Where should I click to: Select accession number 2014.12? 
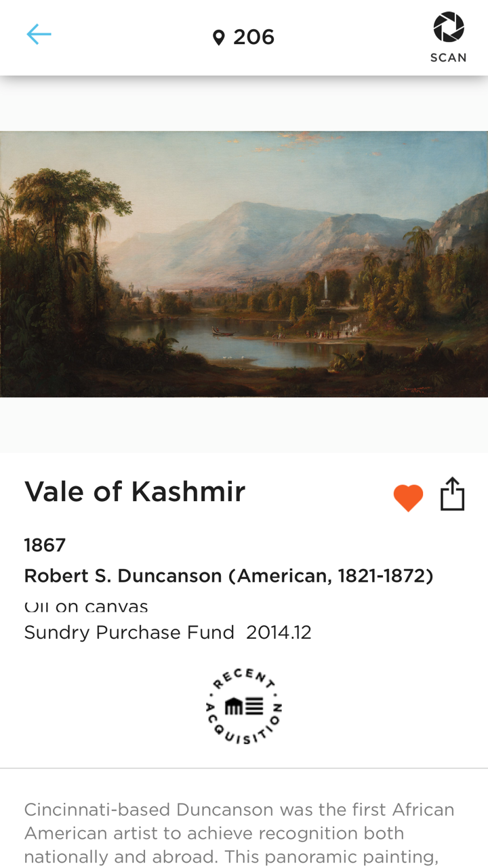(279, 633)
